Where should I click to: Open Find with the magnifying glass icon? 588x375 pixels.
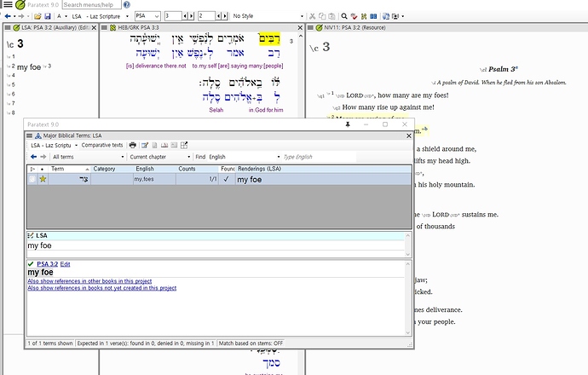(344, 16)
